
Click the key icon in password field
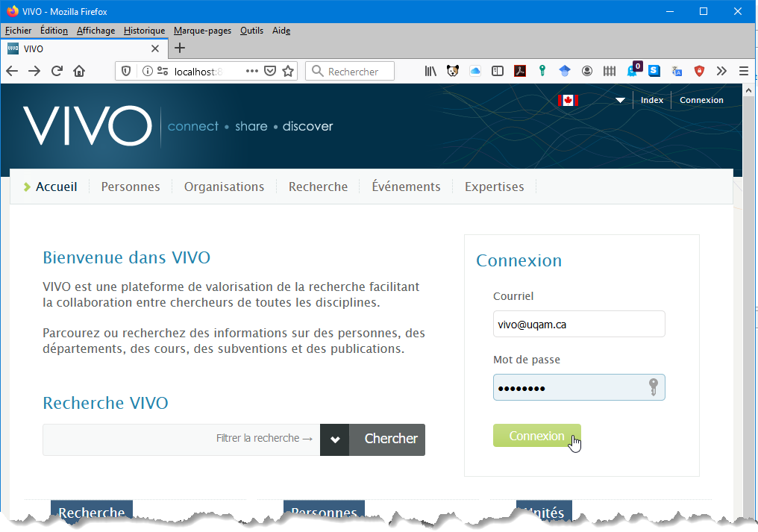tap(653, 387)
